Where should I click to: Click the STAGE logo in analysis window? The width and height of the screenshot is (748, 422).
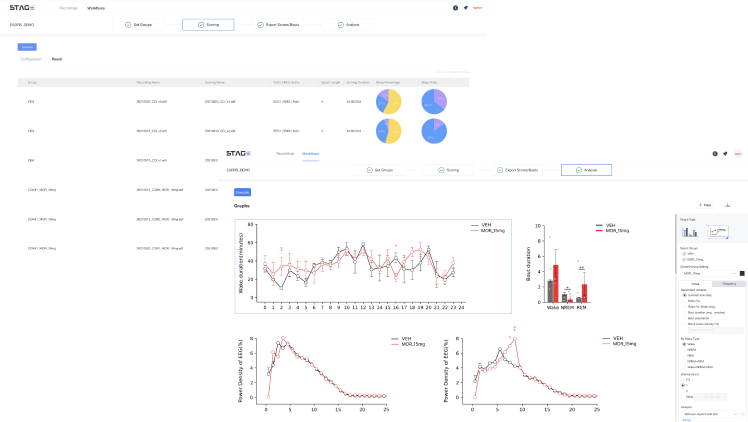point(237,153)
